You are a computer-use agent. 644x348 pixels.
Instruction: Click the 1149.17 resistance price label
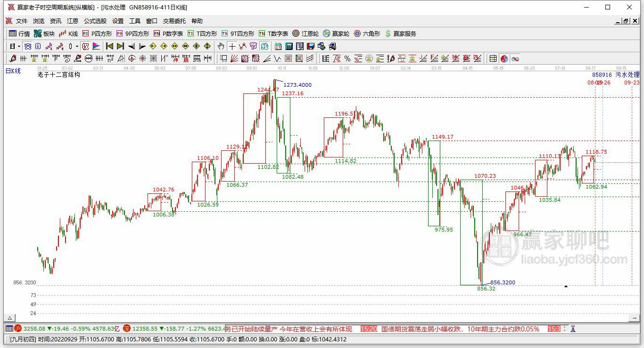[x=442, y=137]
